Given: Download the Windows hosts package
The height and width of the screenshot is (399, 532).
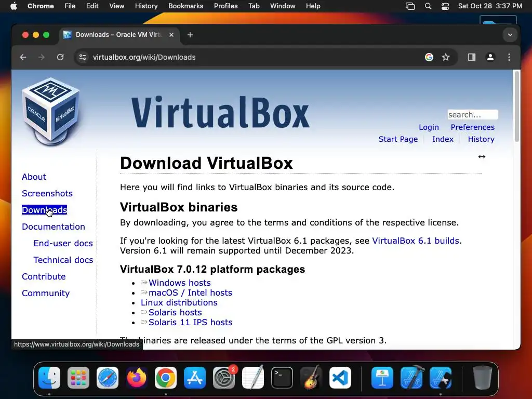Looking at the screenshot, I should point(179,283).
